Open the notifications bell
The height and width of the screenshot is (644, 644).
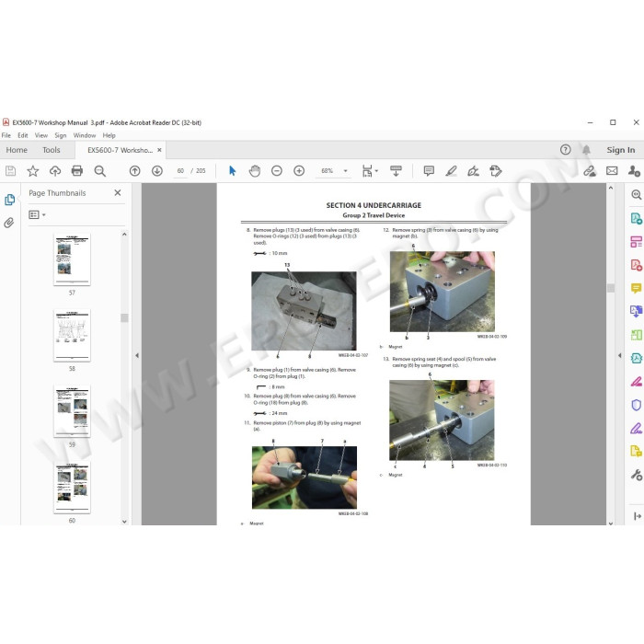coord(587,150)
